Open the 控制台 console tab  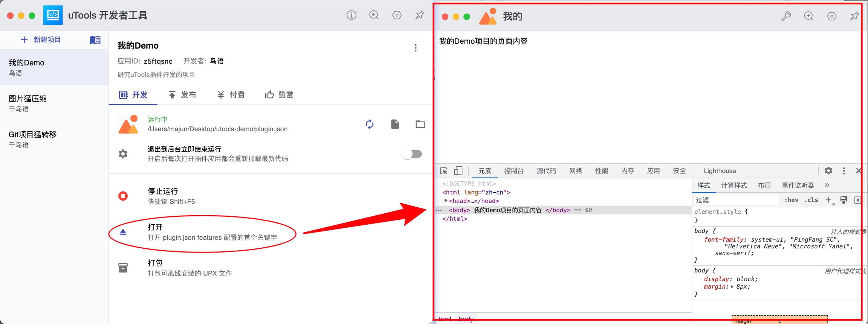[514, 171]
